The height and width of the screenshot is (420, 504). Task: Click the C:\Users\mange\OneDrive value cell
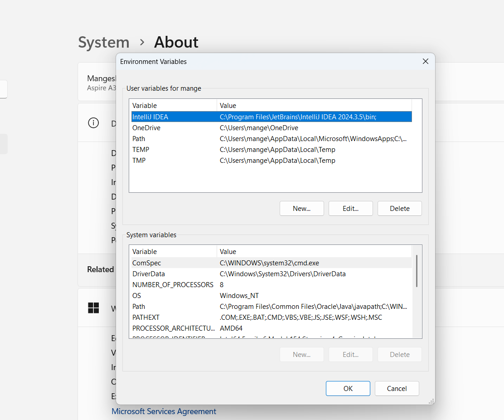click(259, 127)
